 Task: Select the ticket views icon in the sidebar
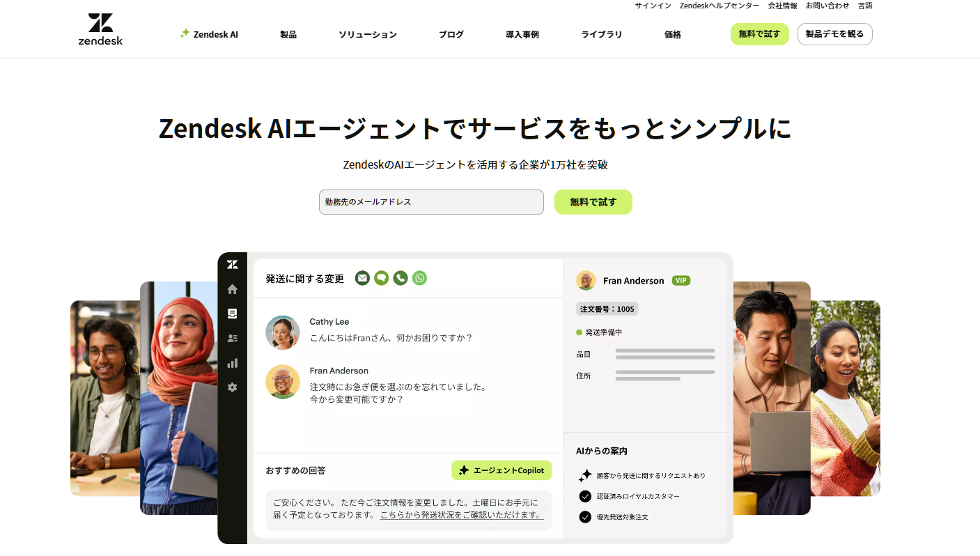coord(232,313)
